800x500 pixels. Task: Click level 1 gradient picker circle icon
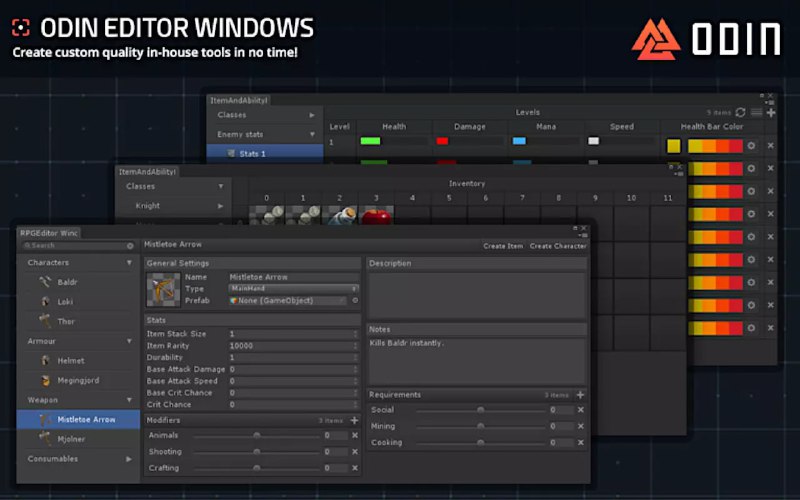pos(751,146)
